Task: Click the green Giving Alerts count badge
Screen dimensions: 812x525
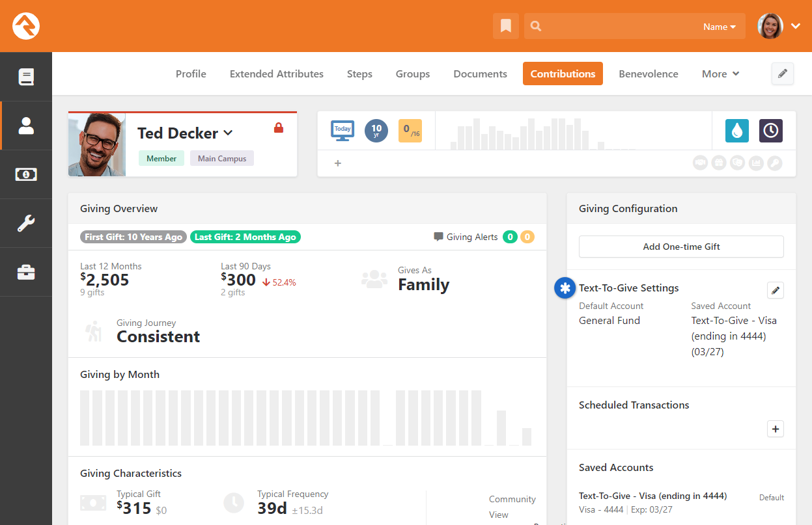Action: click(x=510, y=237)
